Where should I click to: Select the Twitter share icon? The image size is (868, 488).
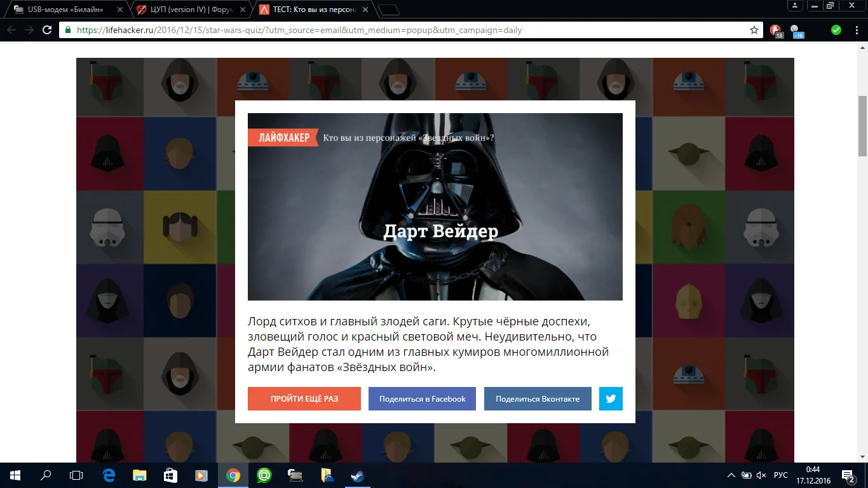pos(610,398)
